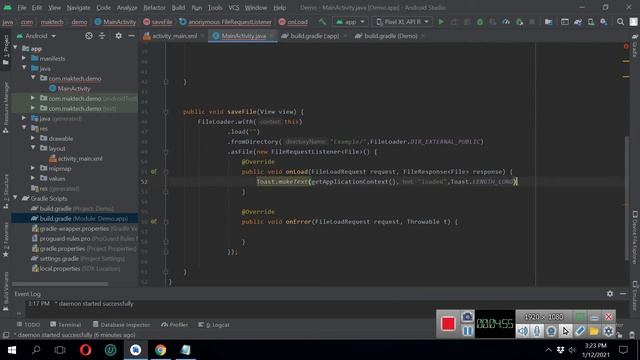Click the editor vertical scrollbar
Viewport: 640px width, 360px height.
[x=627, y=198]
